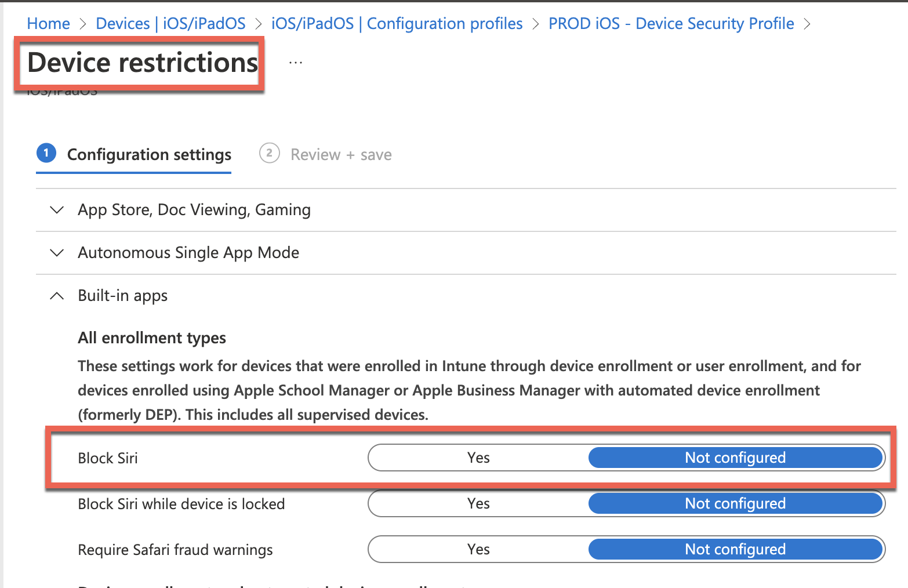
Task: Open Devices | iOS/iPadOS breadcrumb
Action: (x=170, y=24)
